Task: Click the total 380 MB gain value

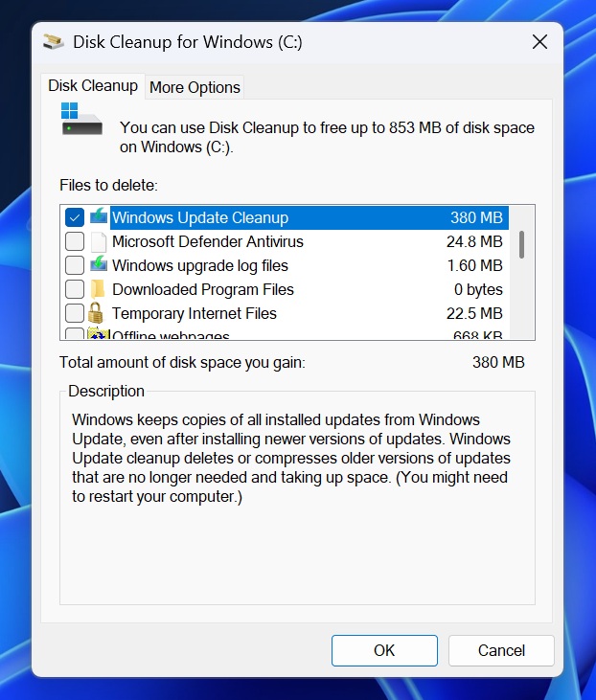Action: pos(498,362)
